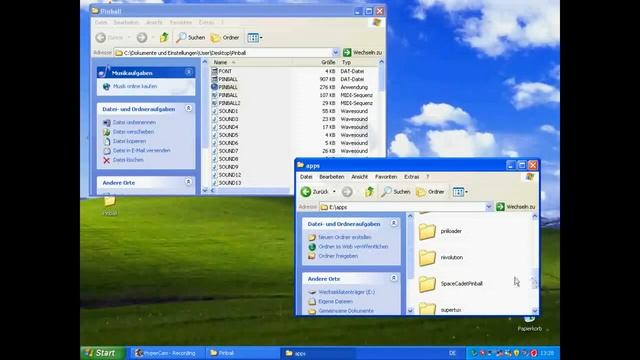Open the Ansicht menu in apps window
This screenshot has height=360, width=640.
pos(360,177)
